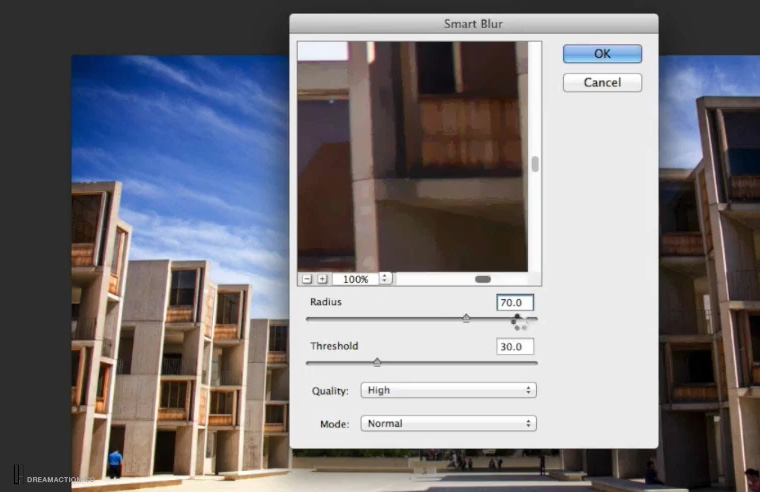Click the Threshold value field
The height and width of the screenshot is (492, 760).
pyautogui.click(x=515, y=347)
